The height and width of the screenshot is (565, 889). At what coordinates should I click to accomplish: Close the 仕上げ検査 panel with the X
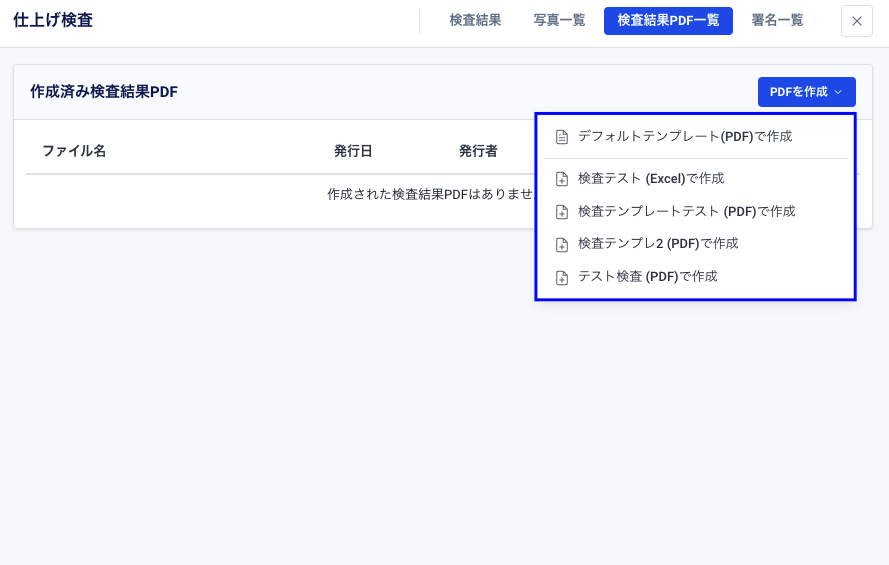click(856, 21)
